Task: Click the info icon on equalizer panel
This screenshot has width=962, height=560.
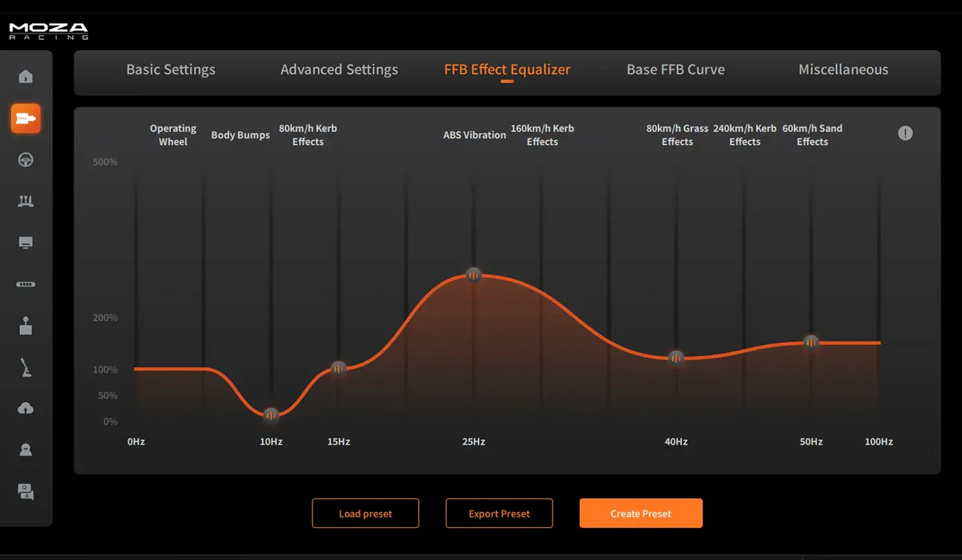Action: coord(905,133)
